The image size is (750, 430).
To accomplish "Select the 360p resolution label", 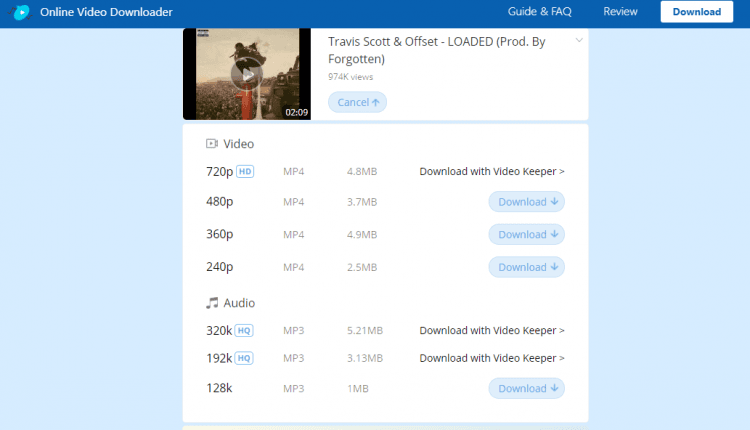I will click(x=220, y=234).
